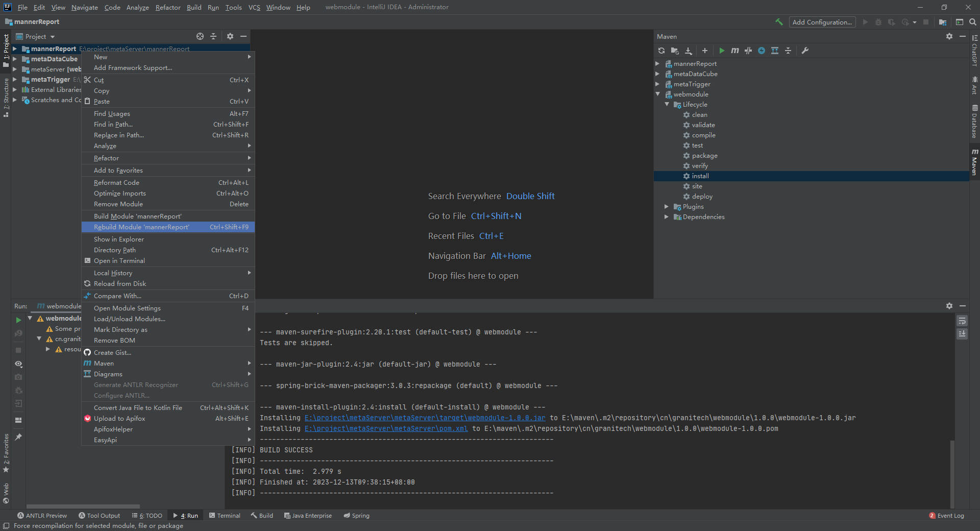This screenshot has width=980, height=531.
Task: Click Locate/Select Opened File icon in Project panel
Action: click(200, 36)
